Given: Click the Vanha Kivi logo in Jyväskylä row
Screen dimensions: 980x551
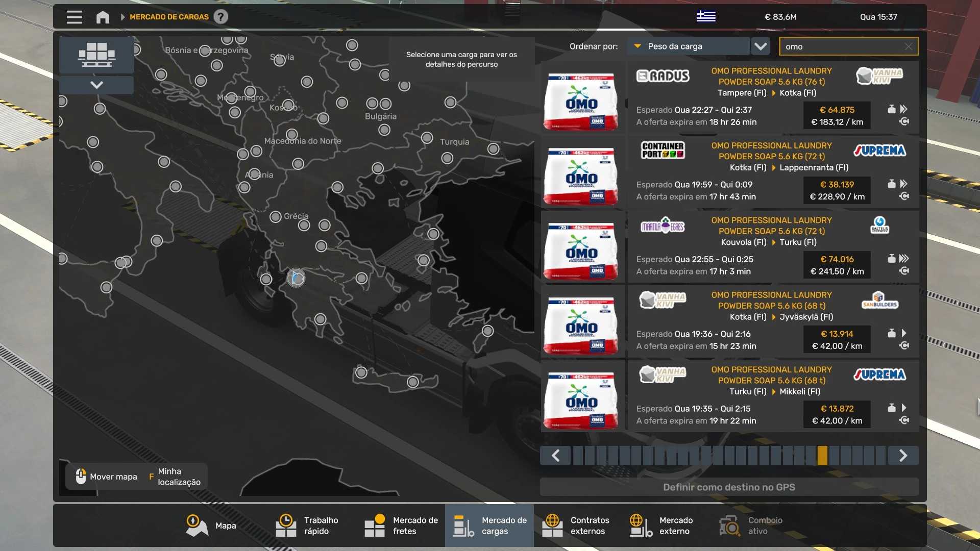Looking at the screenshot, I should (x=663, y=300).
